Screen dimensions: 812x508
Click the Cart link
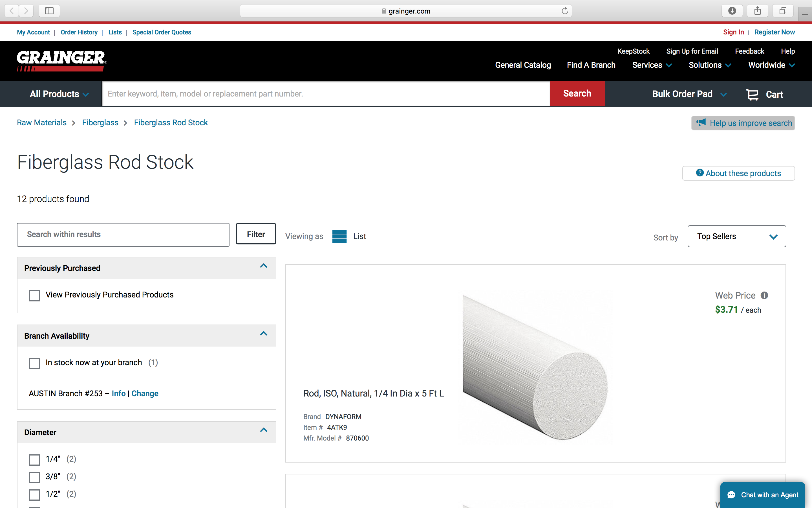point(774,95)
